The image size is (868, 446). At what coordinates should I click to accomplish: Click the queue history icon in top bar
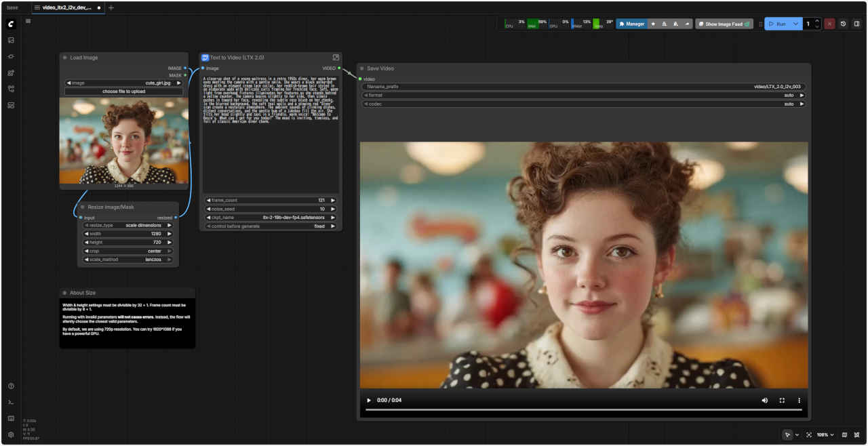click(843, 24)
